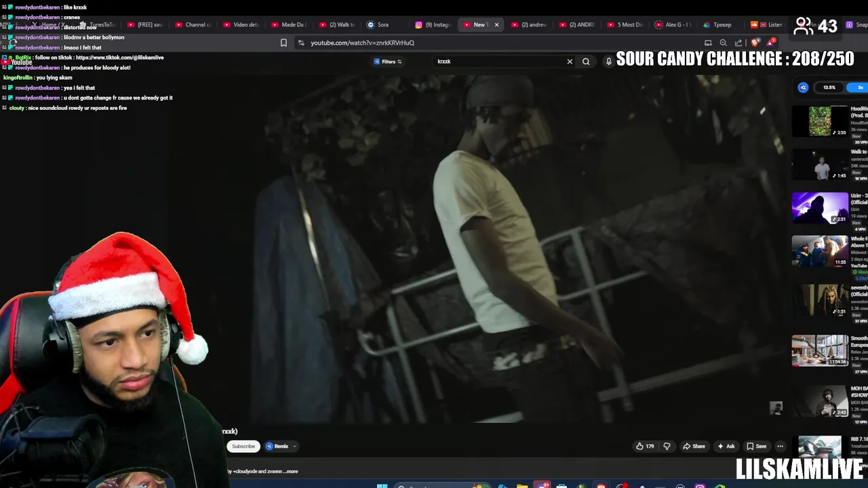The width and height of the screenshot is (868, 488).
Task: Switch to the Трекер tab
Action: pos(719,25)
